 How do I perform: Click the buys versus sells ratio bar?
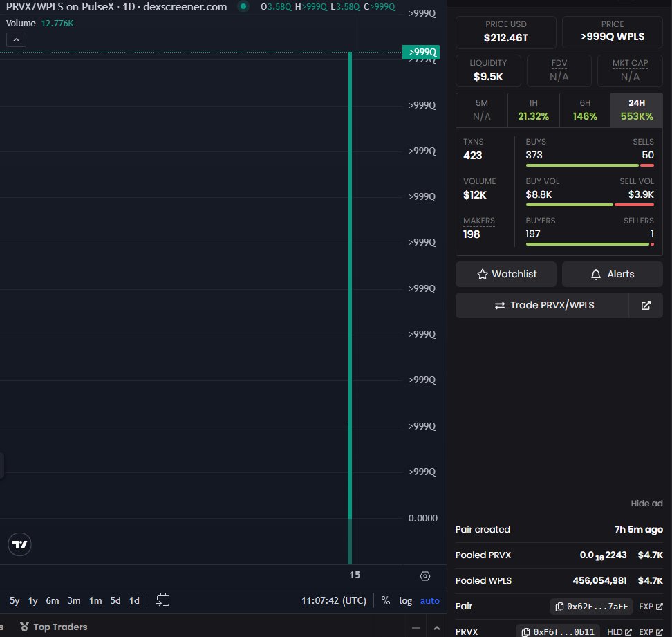click(590, 165)
